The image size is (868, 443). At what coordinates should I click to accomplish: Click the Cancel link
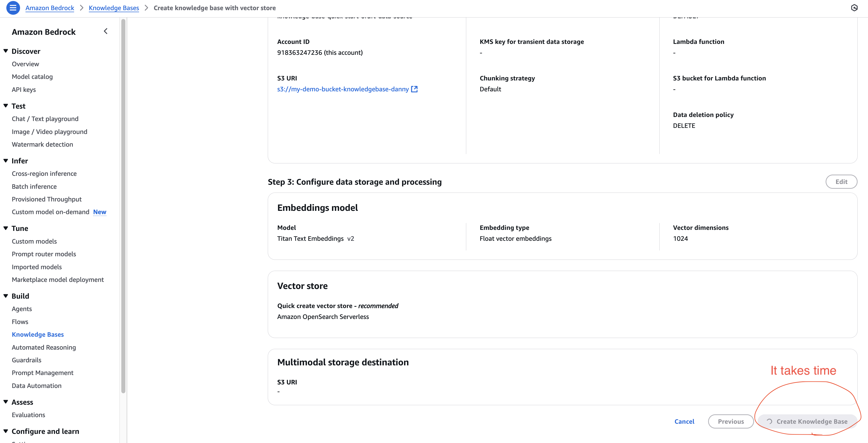684,421
